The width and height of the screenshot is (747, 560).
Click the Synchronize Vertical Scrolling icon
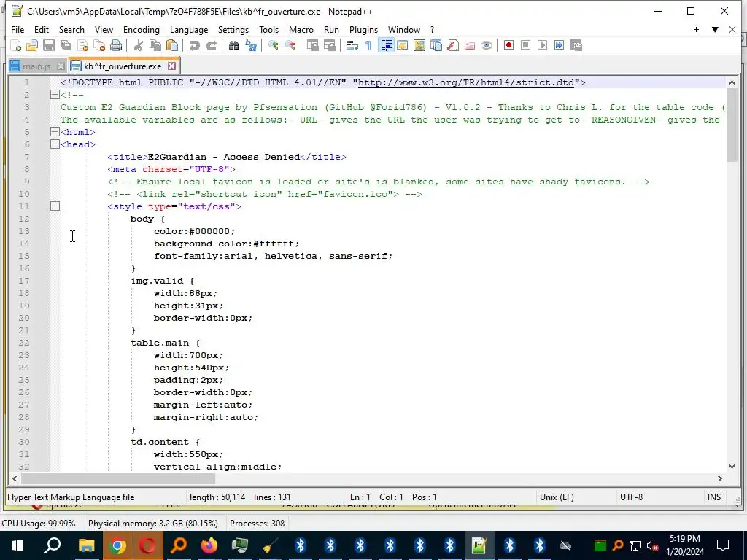pyautogui.click(x=312, y=45)
